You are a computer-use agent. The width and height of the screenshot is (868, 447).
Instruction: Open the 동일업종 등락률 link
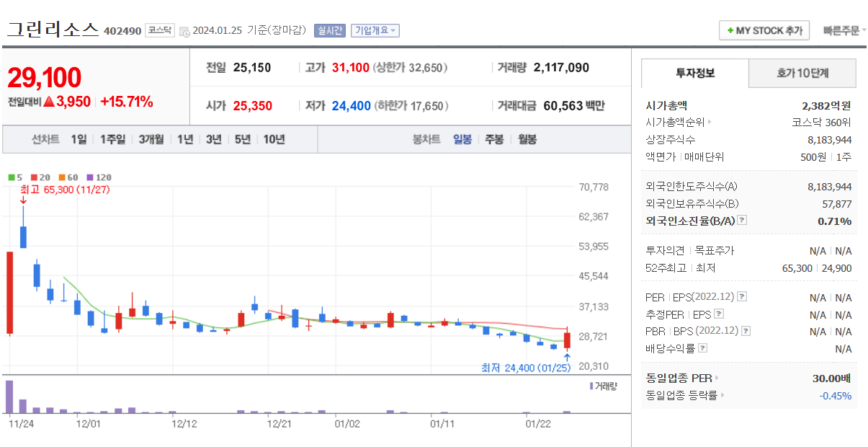click(682, 395)
